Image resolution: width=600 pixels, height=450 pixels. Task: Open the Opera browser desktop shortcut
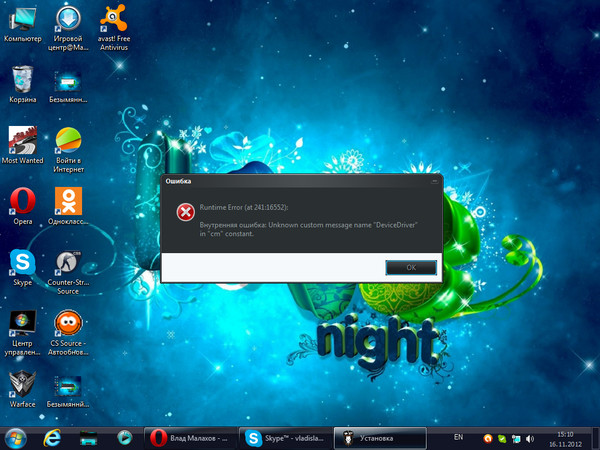click(x=22, y=200)
